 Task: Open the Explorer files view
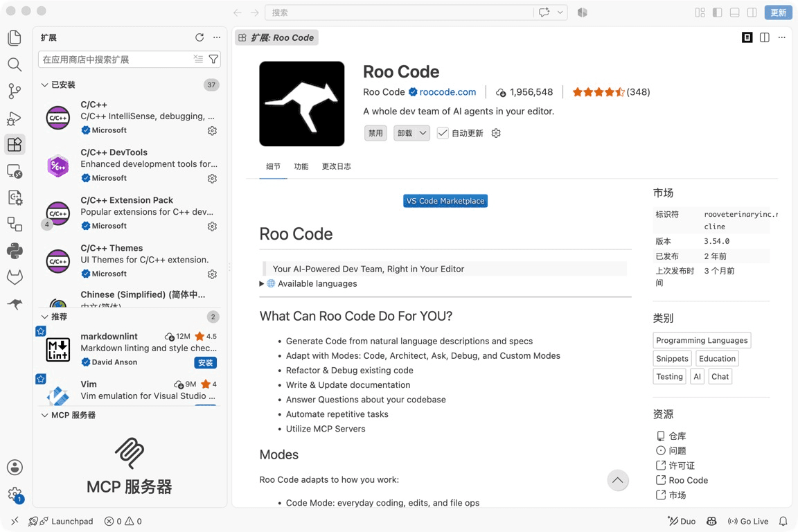15,37
